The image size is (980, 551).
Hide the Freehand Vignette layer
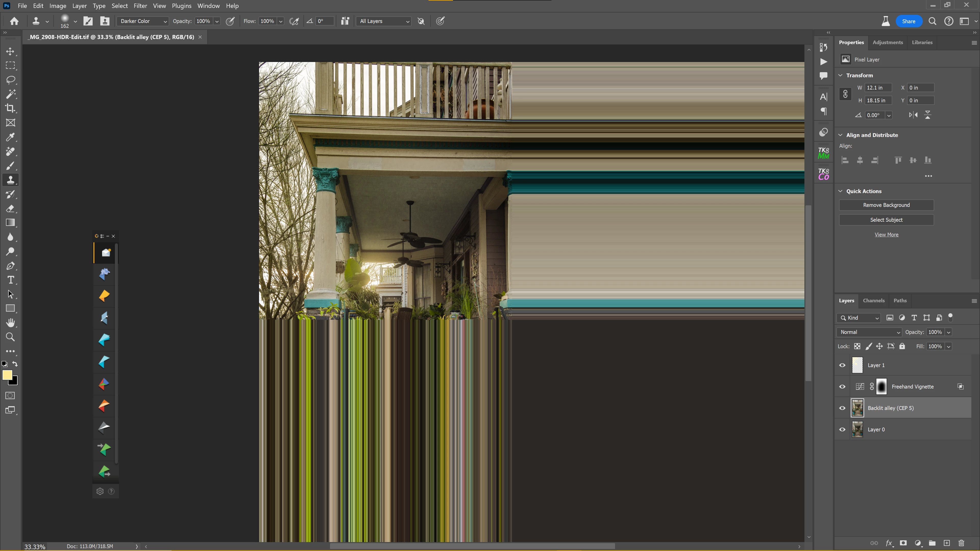842,387
